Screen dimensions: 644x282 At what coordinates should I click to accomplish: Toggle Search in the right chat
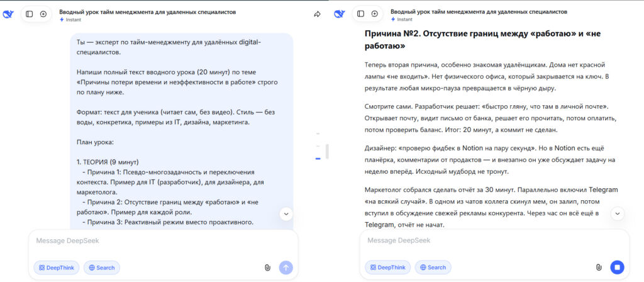pyautogui.click(x=433, y=268)
